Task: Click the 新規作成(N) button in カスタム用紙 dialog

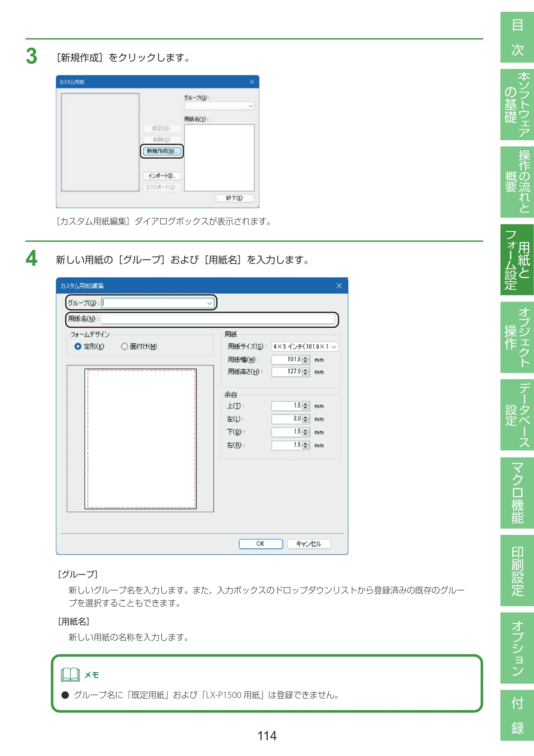Action: [x=162, y=151]
